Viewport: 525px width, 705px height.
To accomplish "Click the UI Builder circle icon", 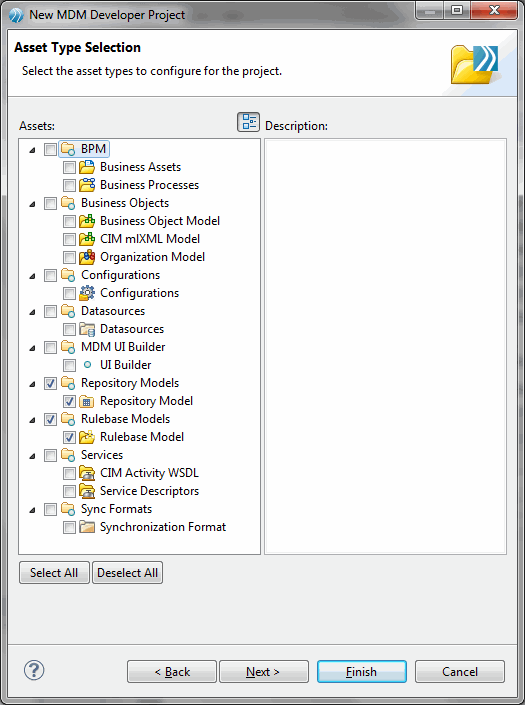I will click(x=88, y=365).
